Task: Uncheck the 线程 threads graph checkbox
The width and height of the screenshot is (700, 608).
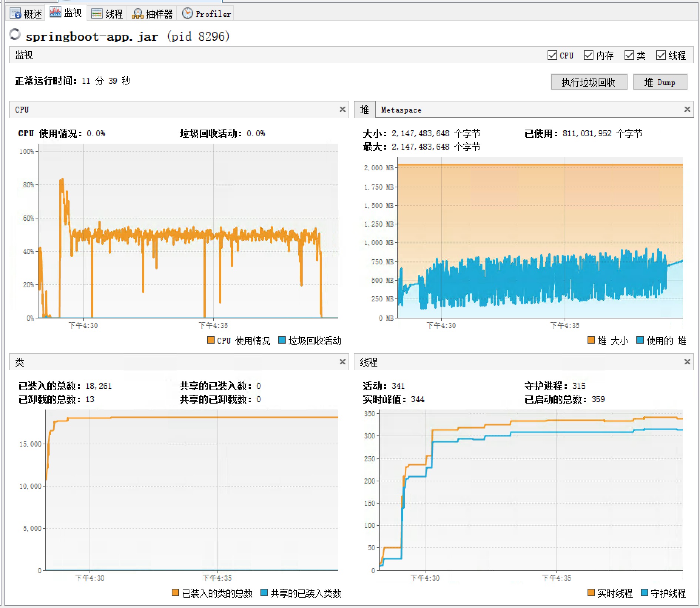Action: [661, 56]
